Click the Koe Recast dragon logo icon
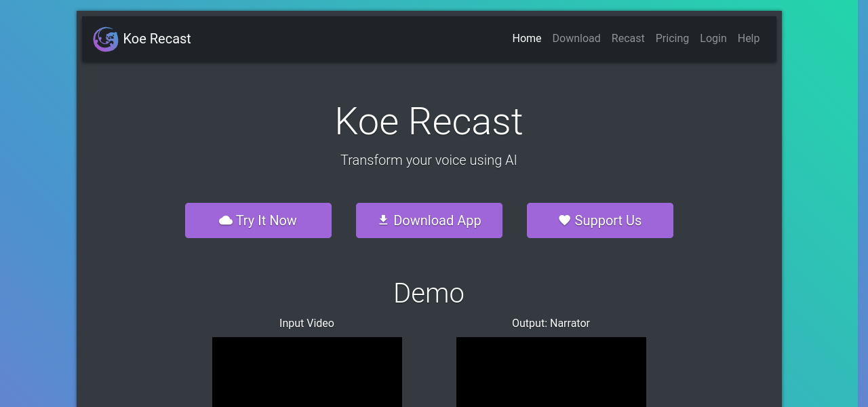The width and height of the screenshot is (868, 407). coord(105,39)
